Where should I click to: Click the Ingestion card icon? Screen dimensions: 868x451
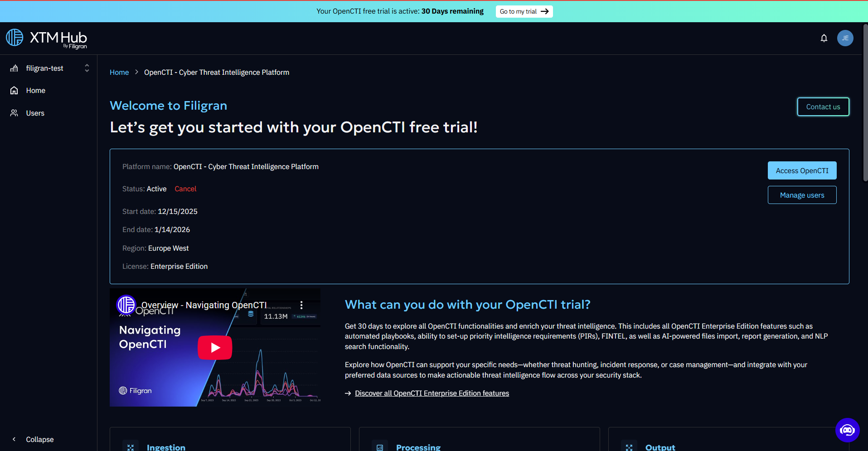click(131, 446)
